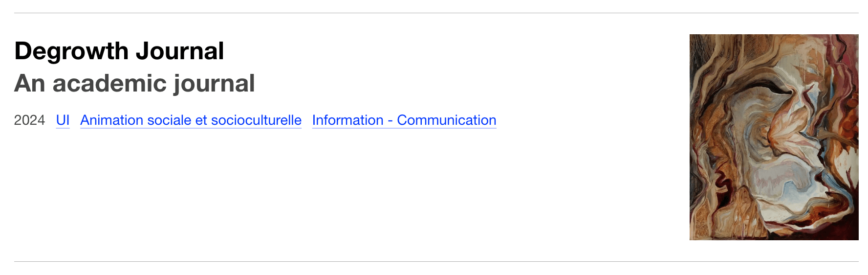
Task: Open the Information - Communication tag
Action: [x=404, y=120]
